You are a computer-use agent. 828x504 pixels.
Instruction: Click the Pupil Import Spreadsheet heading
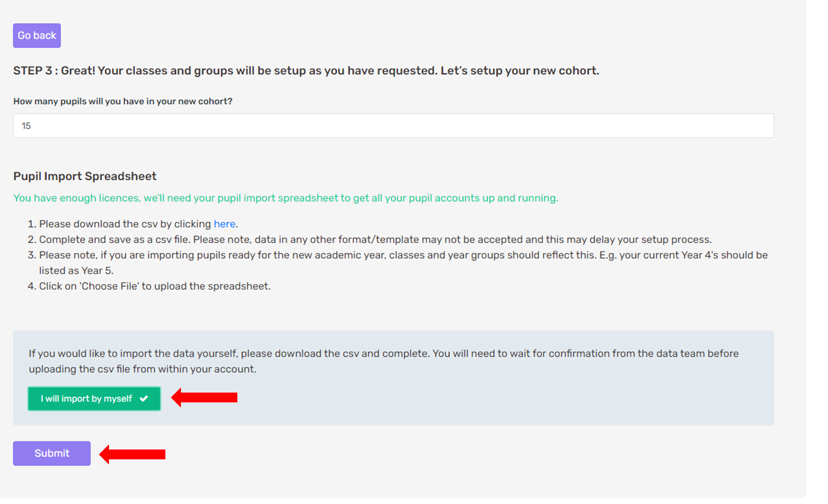pos(85,176)
